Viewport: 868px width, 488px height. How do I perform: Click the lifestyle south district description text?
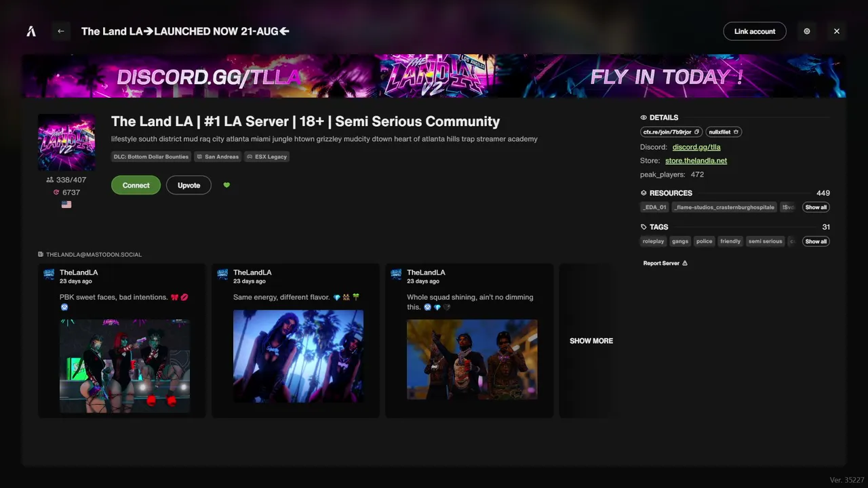(324, 139)
